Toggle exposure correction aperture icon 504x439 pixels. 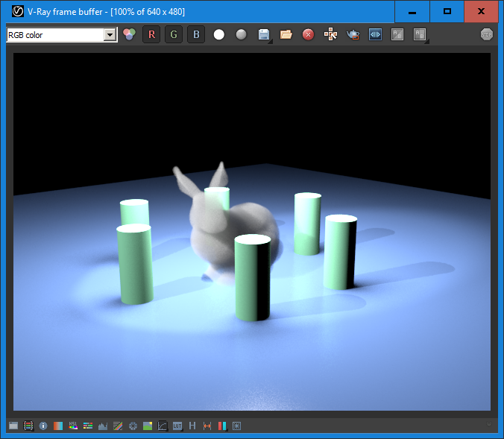[x=133, y=426]
